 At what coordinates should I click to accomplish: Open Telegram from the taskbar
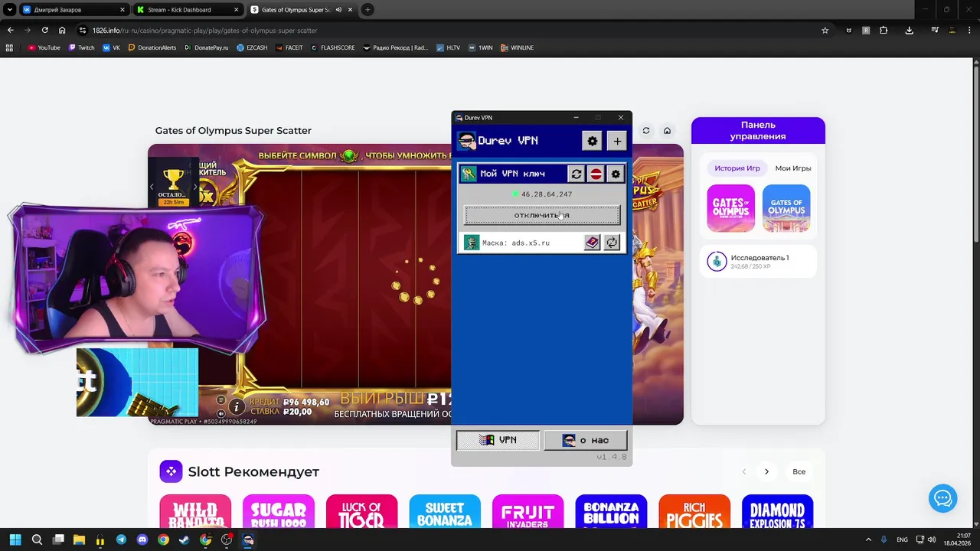click(121, 540)
